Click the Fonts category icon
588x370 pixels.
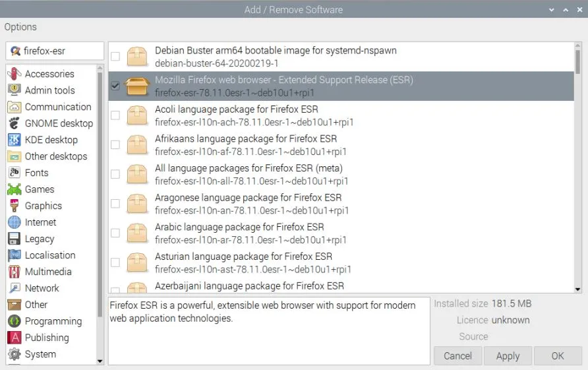(x=15, y=173)
